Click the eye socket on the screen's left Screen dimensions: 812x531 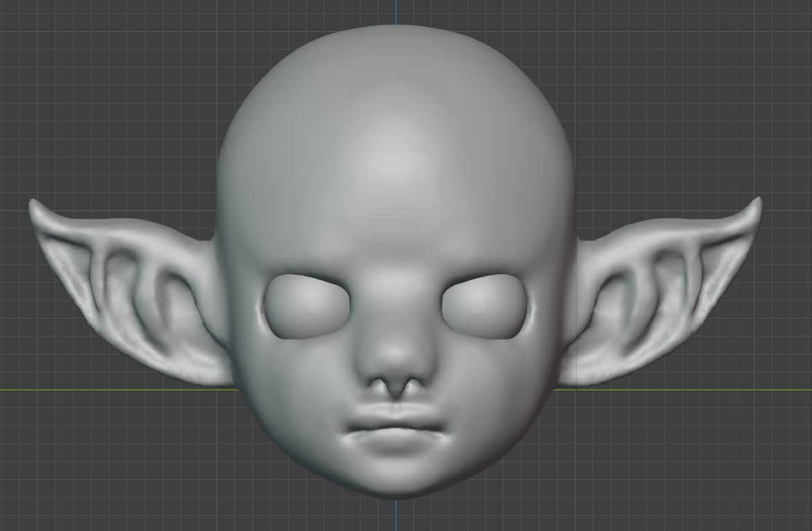[307, 307]
